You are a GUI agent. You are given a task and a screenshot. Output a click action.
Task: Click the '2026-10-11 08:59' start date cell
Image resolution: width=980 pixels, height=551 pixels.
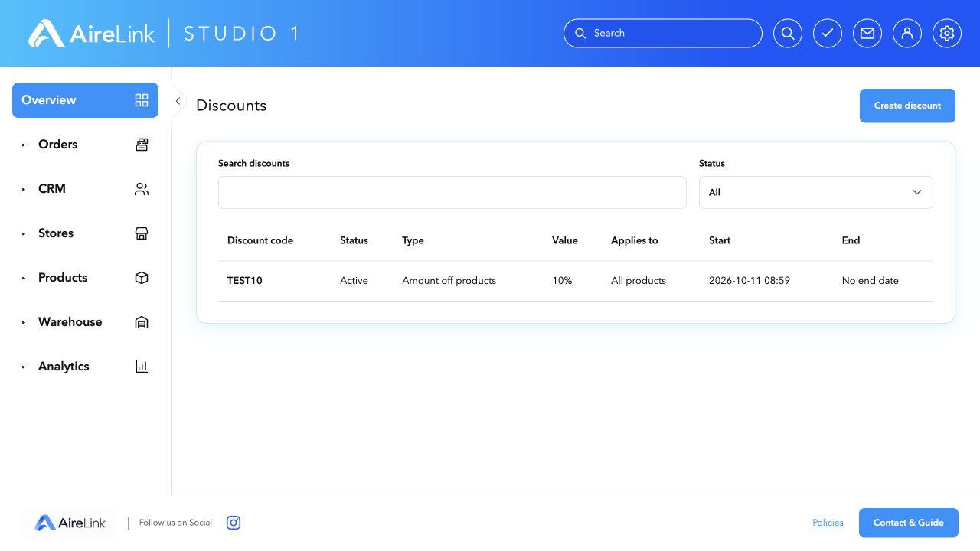[x=750, y=281]
